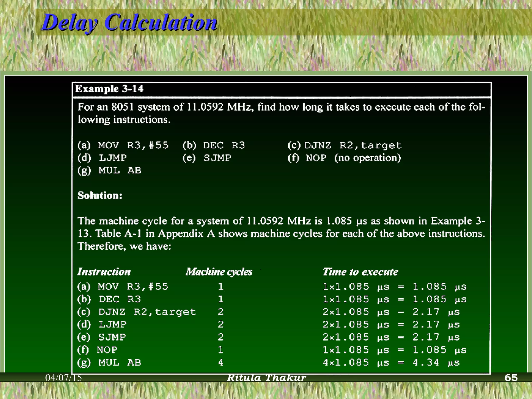This screenshot has height=399, width=532.
Task: Click time '4×1.085 µs = 4.34 µs'
Action: 391,362
